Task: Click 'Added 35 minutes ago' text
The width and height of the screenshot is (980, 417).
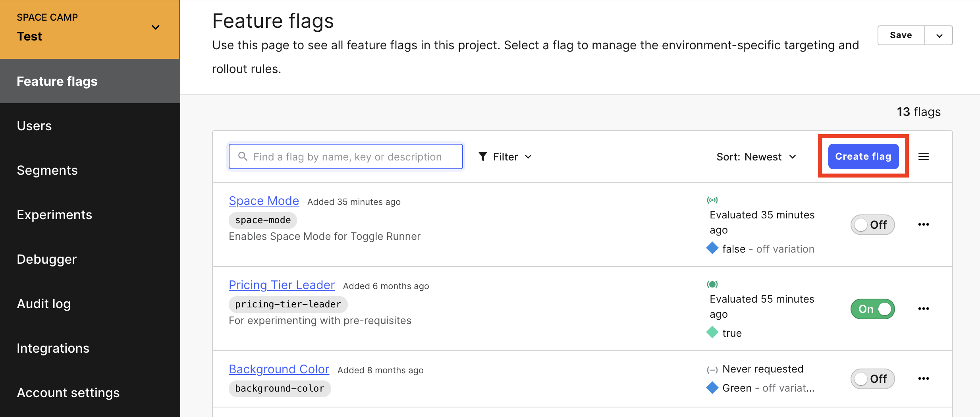Action: click(354, 202)
